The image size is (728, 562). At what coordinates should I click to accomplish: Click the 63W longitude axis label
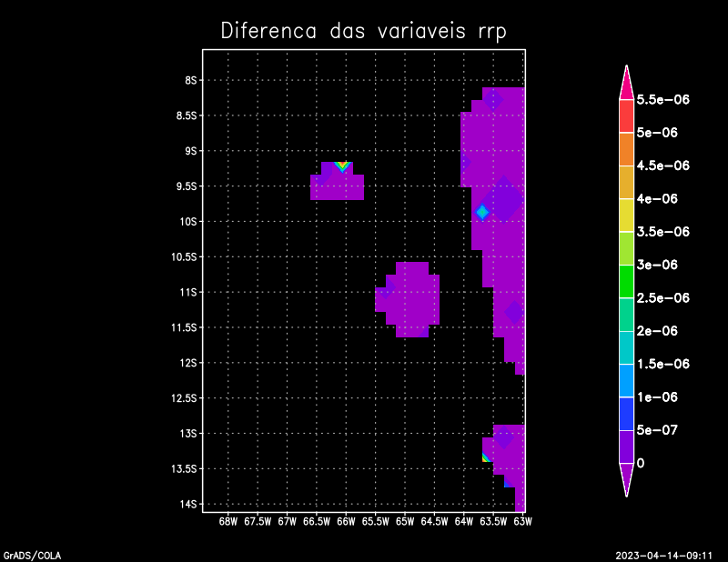[522, 522]
